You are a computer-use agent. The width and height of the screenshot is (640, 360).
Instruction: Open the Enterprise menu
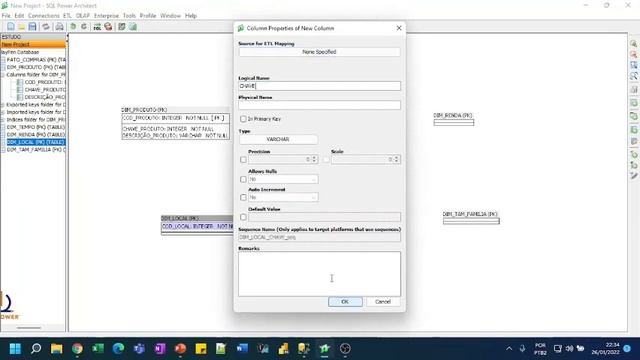coord(106,16)
